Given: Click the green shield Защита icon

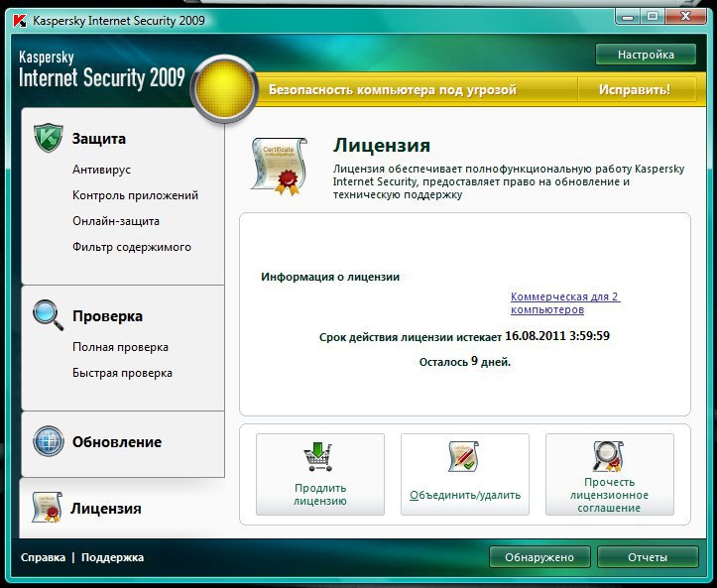Looking at the screenshot, I should point(48,138).
